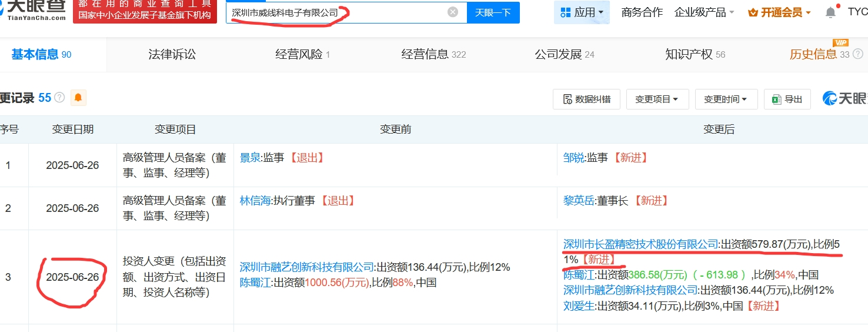This screenshot has height=332, width=868.
Task: Open 刘爱生 person link
Action: 579,306
